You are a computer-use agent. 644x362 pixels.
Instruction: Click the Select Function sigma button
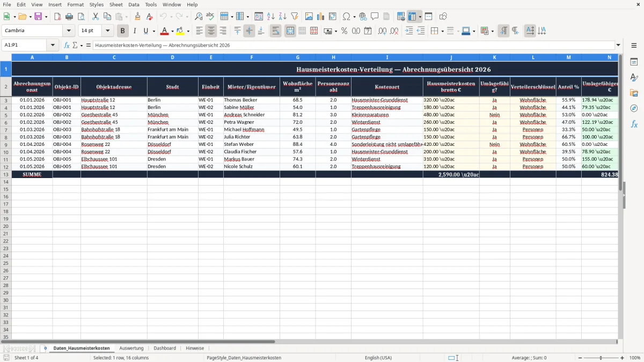75,46
